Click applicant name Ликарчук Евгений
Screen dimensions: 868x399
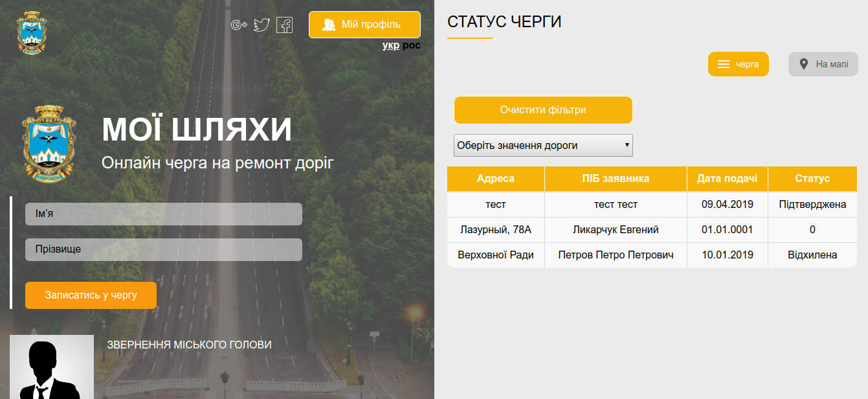click(x=616, y=230)
